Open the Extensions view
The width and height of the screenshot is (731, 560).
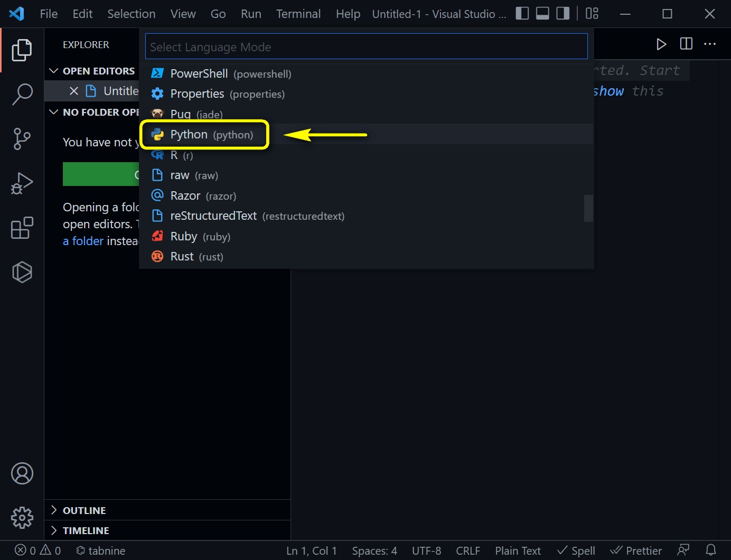click(22, 228)
